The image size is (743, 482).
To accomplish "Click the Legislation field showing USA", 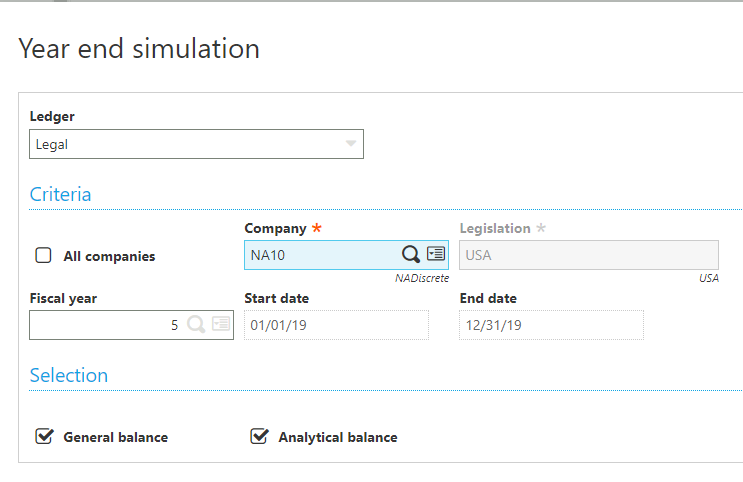I will pyautogui.click(x=588, y=255).
